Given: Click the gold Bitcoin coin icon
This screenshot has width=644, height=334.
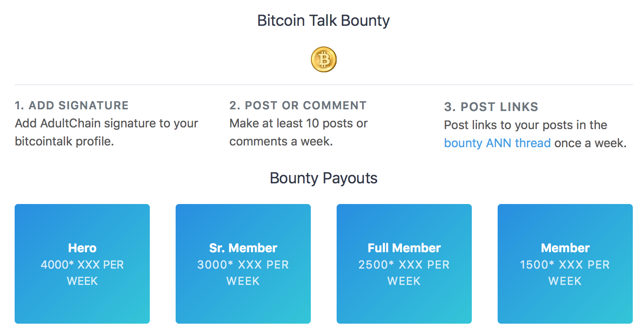Looking at the screenshot, I should point(324,59).
